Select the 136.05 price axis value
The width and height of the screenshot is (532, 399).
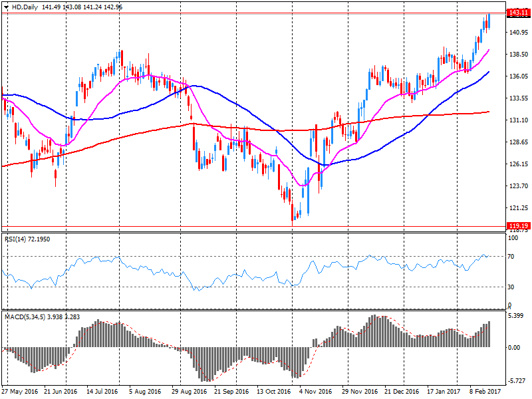[x=519, y=76]
